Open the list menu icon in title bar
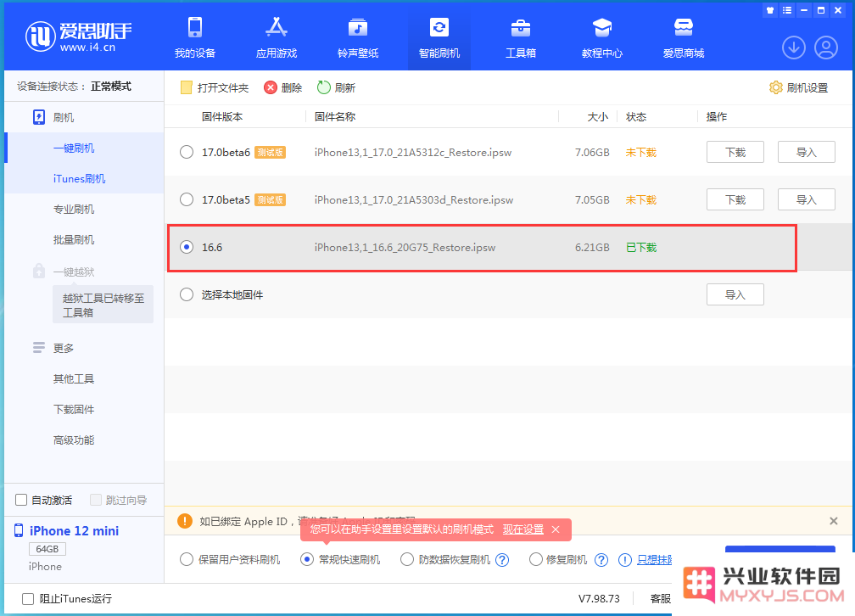Screen dimensions: 855x616 [x=787, y=10]
